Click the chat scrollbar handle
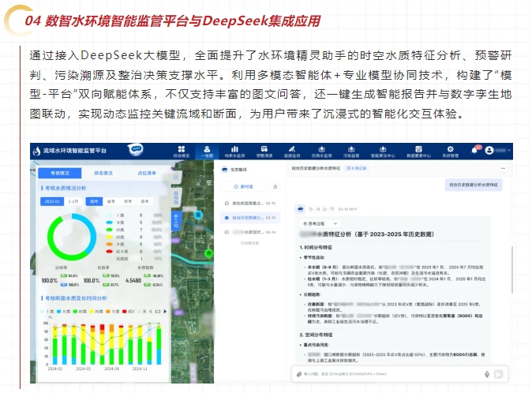The width and height of the screenshot is (532, 393). coord(512,269)
